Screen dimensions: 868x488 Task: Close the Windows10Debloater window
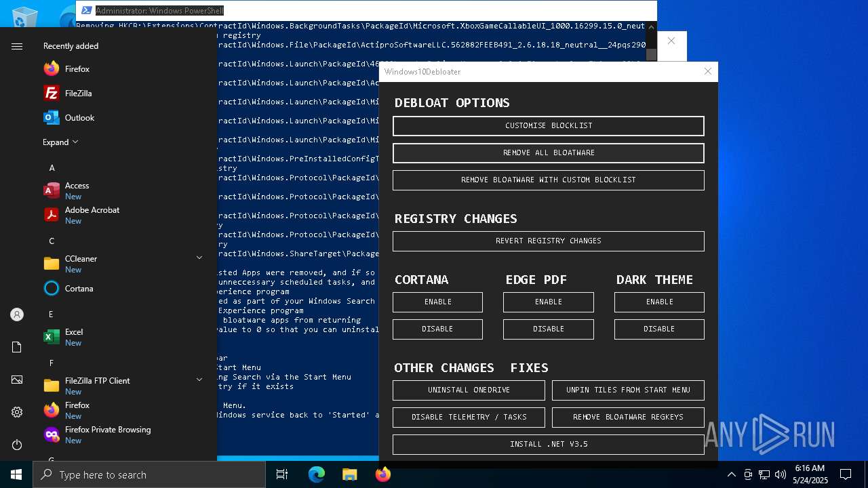point(707,71)
